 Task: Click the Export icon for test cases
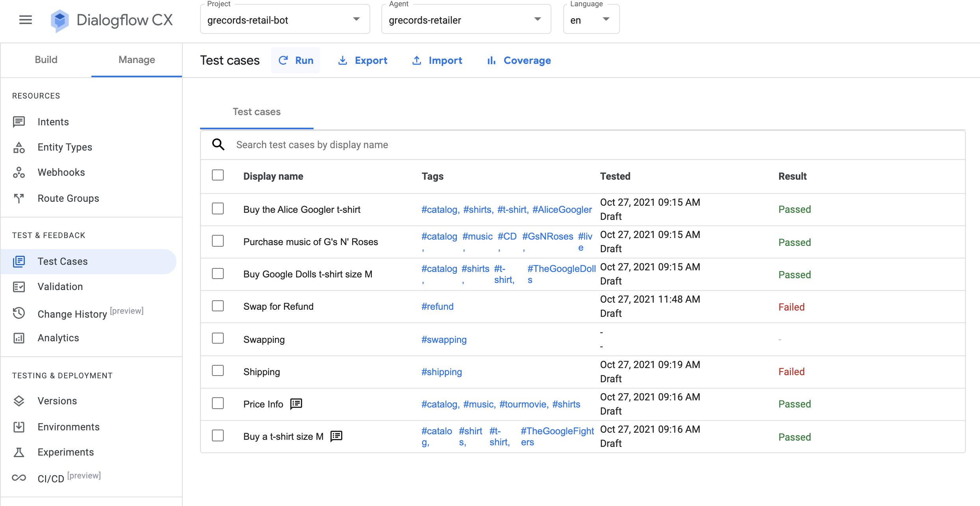point(342,61)
